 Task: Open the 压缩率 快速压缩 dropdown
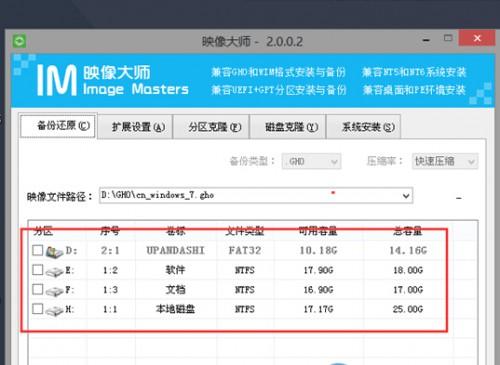pos(445,161)
